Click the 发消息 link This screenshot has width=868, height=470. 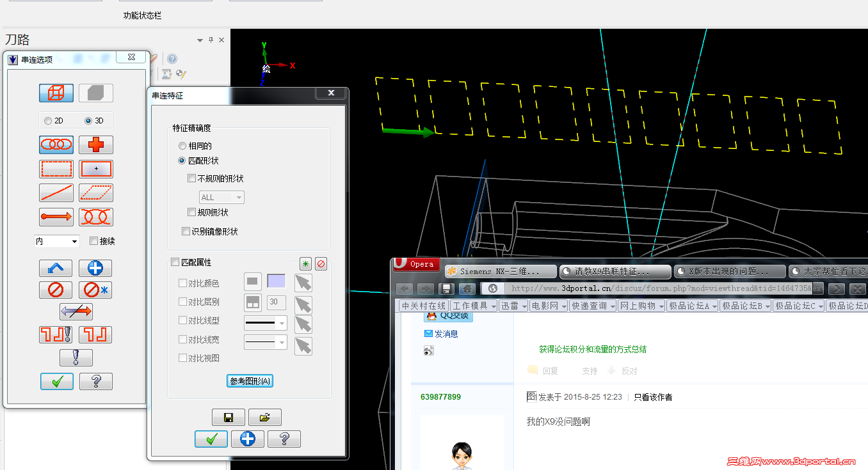446,334
